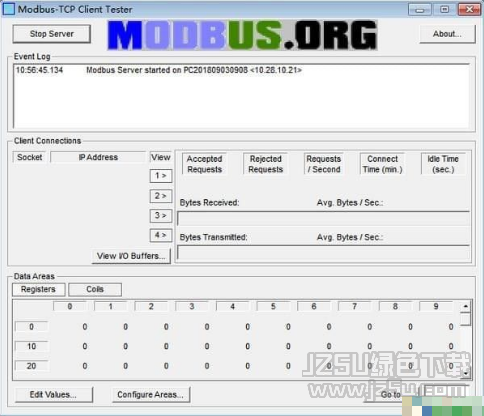The height and width of the screenshot is (416, 484).
Task: Click the app icon in title bar
Action: coord(9,9)
